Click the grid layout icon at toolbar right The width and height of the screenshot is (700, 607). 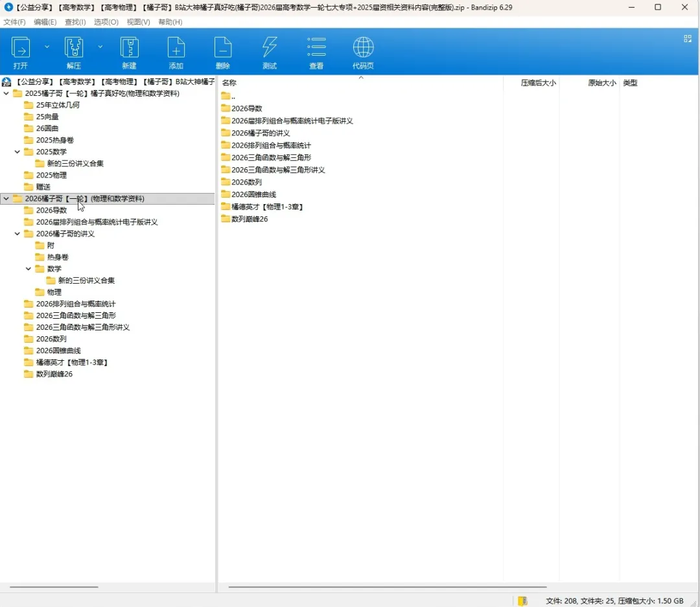point(688,39)
